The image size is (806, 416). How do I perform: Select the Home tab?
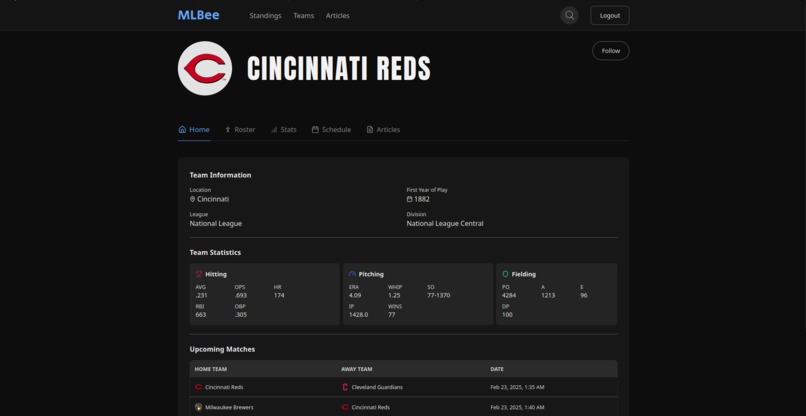(194, 130)
